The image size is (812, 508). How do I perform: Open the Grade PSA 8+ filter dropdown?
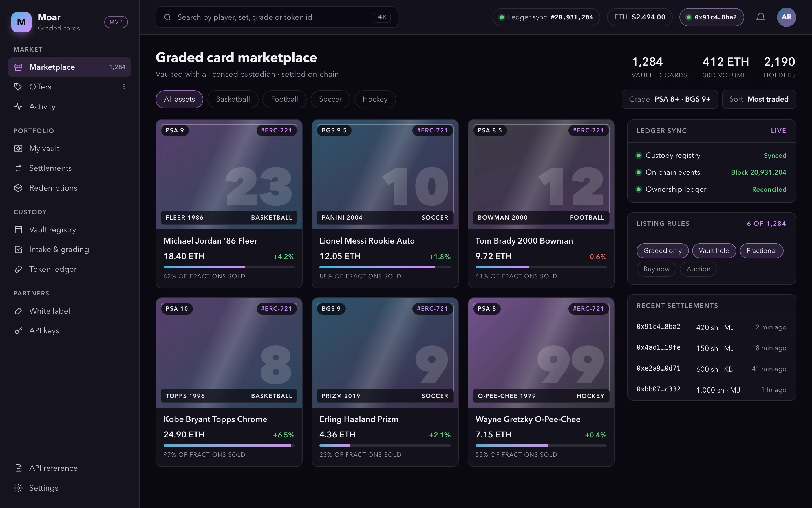[x=669, y=99]
